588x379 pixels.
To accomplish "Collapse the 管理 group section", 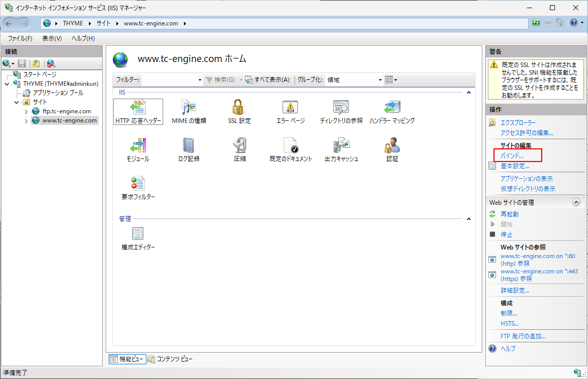I will (x=469, y=218).
